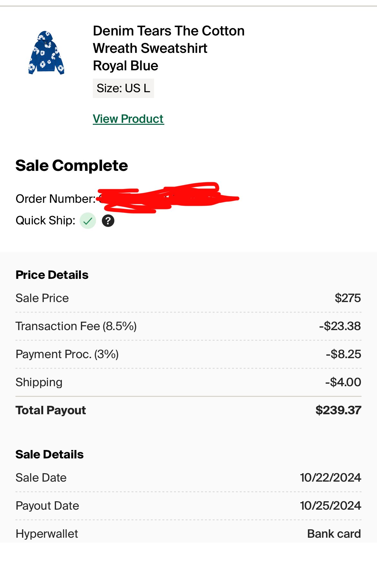Click the Hyperwallet label
The height and width of the screenshot is (588, 377).
tap(47, 534)
